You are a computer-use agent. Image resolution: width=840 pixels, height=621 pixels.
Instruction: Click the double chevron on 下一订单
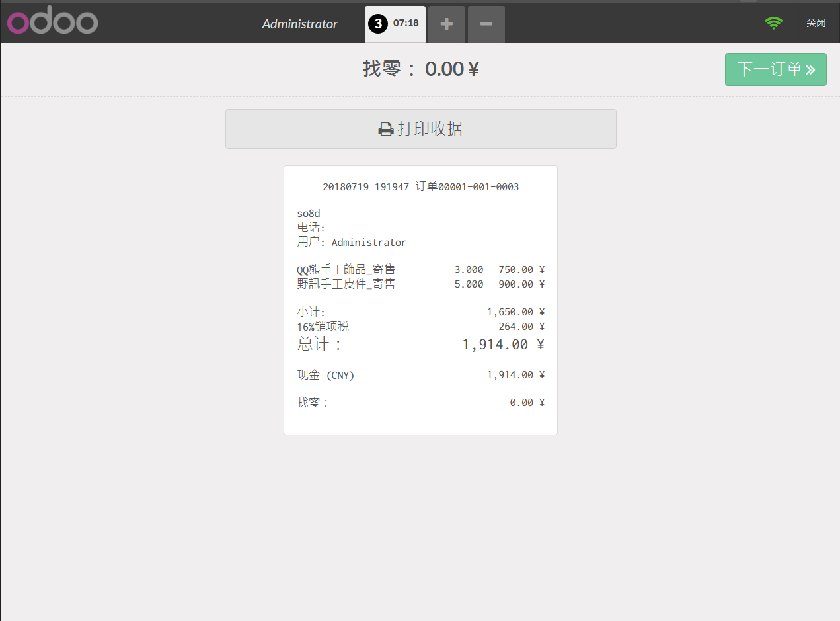(810, 69)
